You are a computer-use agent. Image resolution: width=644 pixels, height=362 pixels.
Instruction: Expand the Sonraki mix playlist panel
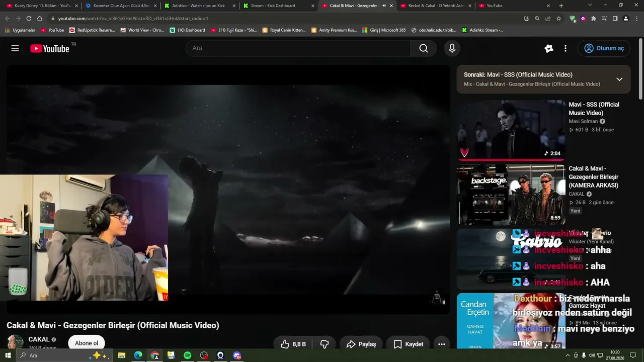pos(619,79)
